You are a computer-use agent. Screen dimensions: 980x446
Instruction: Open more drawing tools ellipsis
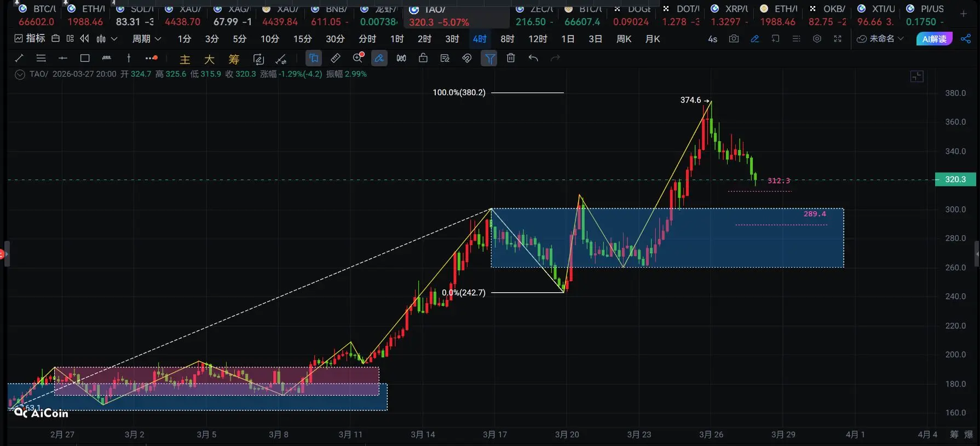pyautogui.click(x=152, y=58)
